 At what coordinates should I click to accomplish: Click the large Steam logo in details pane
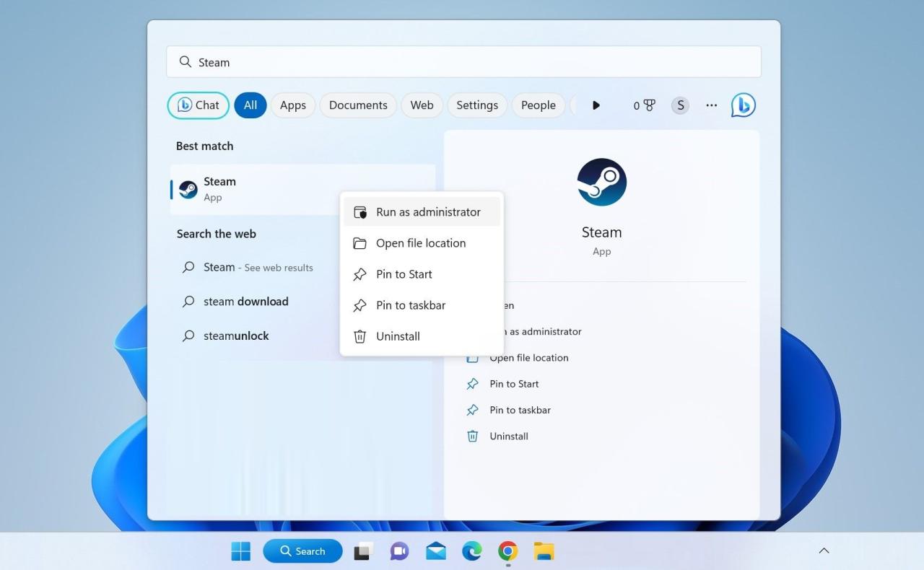tap(602, 183)
